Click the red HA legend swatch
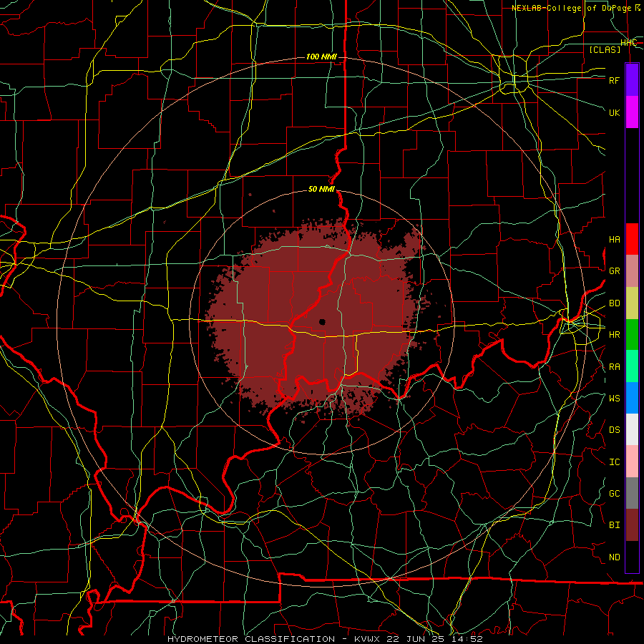Screen dimensions: 644x644 [632, 239]
